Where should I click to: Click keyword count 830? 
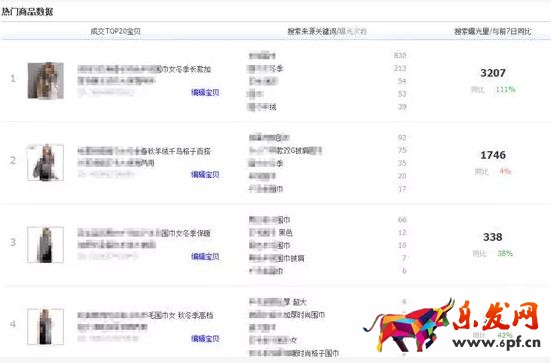pos(400,55)
